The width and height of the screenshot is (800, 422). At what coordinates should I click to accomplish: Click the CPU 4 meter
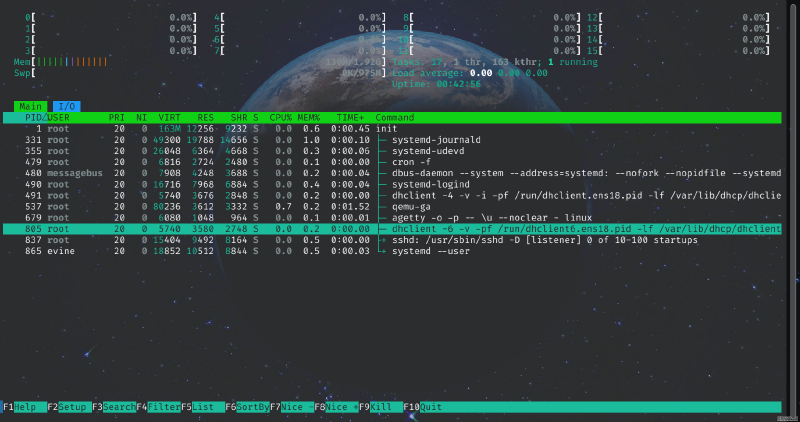300,17
